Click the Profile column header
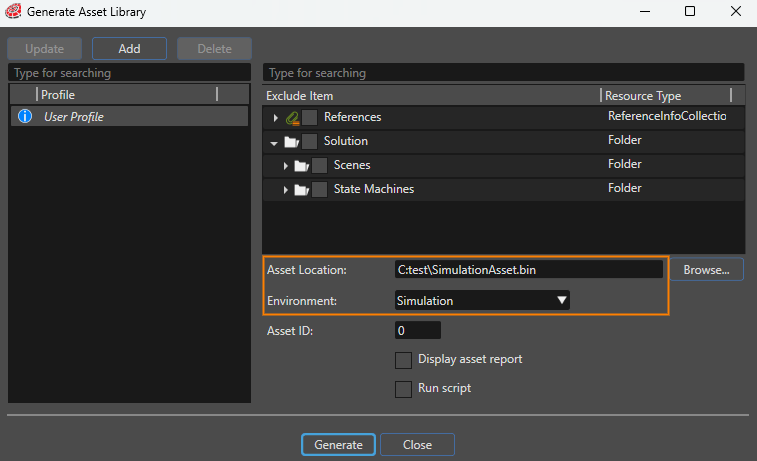 tap(127, 95)
